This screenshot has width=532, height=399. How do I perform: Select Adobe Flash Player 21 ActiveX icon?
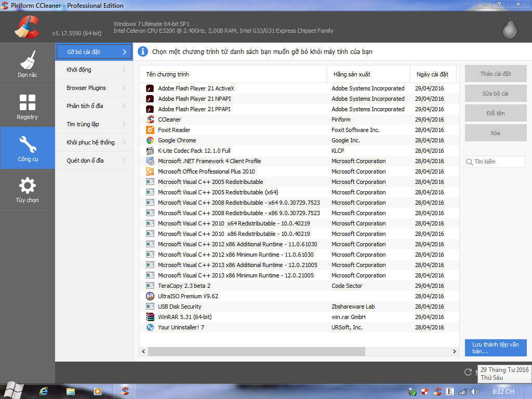(150, 88)
